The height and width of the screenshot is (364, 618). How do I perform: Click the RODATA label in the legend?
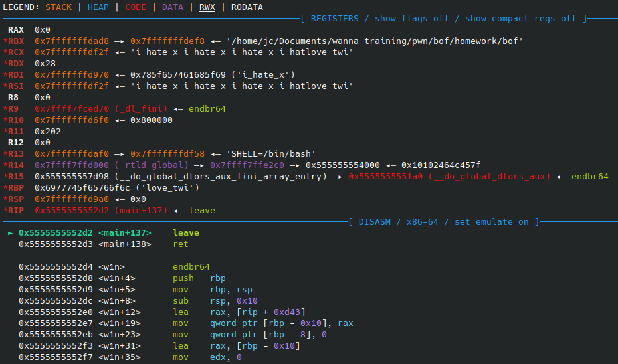(x=247, y=7)
